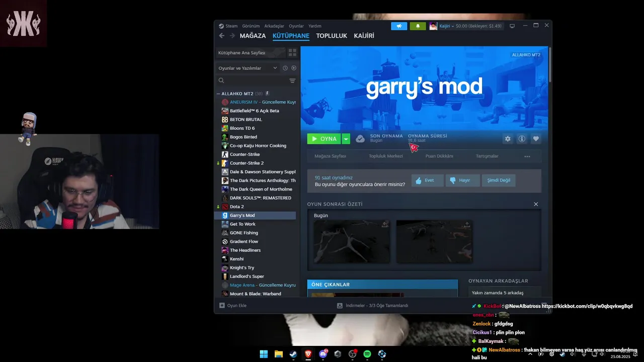
Task: Go to the TOPLULUK tab
Action: tap(332, 36)
